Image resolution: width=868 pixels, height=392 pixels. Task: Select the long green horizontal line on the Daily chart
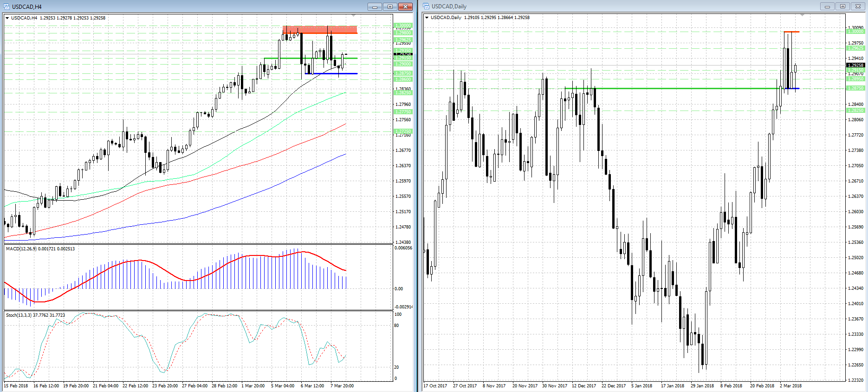click(673, 88)
